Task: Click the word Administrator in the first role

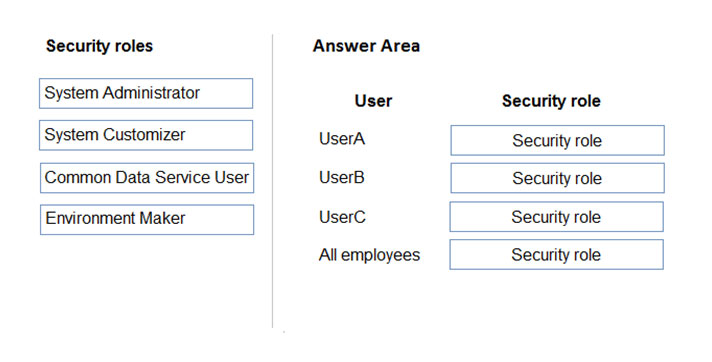Action: [151, 93]
